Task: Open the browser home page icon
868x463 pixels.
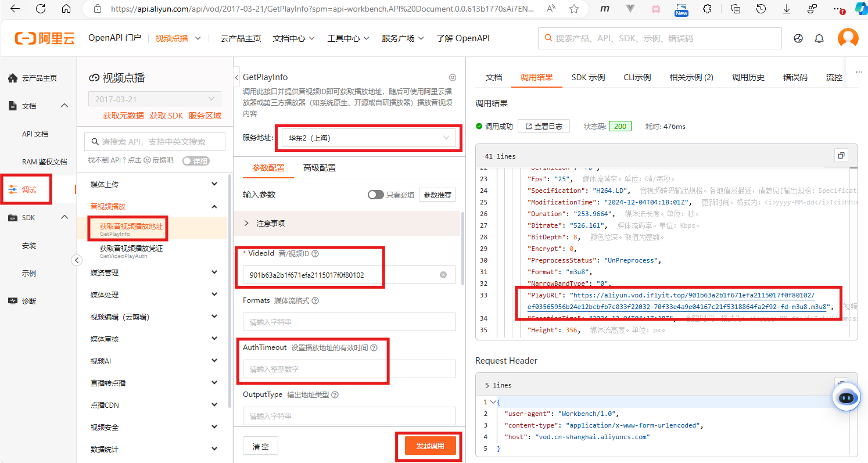Action: [x=66, y=9]
